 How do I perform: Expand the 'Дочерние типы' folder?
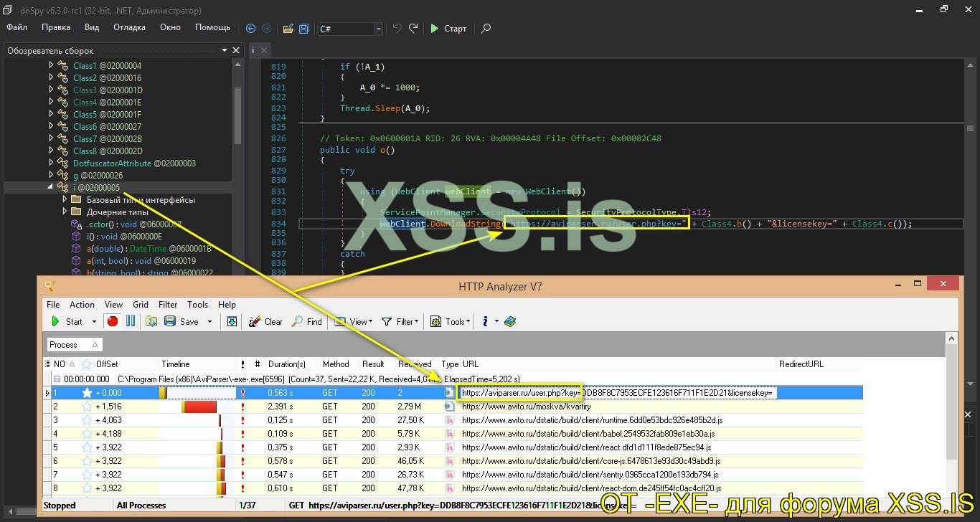click(65, 212)
